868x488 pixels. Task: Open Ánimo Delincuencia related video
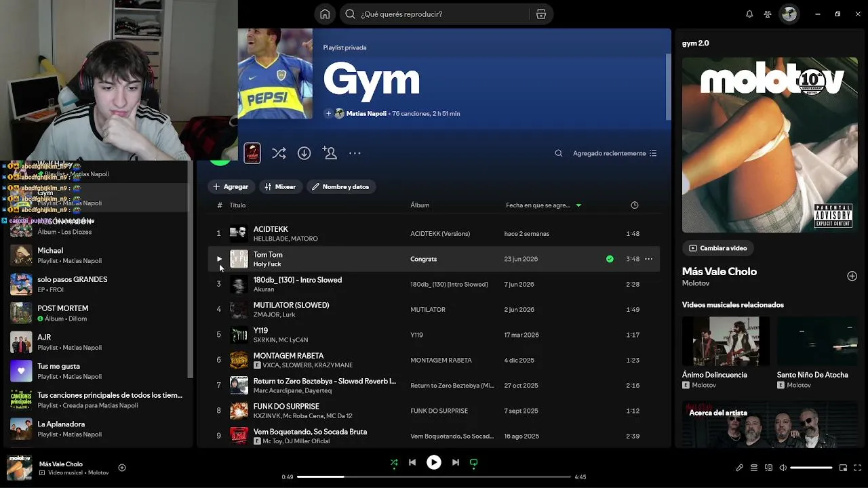(726, 352)
